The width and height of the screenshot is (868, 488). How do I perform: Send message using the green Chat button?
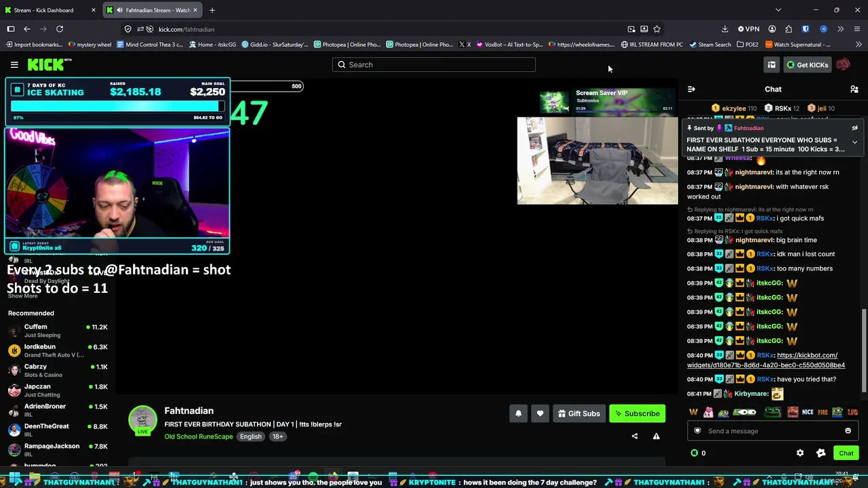846,453
